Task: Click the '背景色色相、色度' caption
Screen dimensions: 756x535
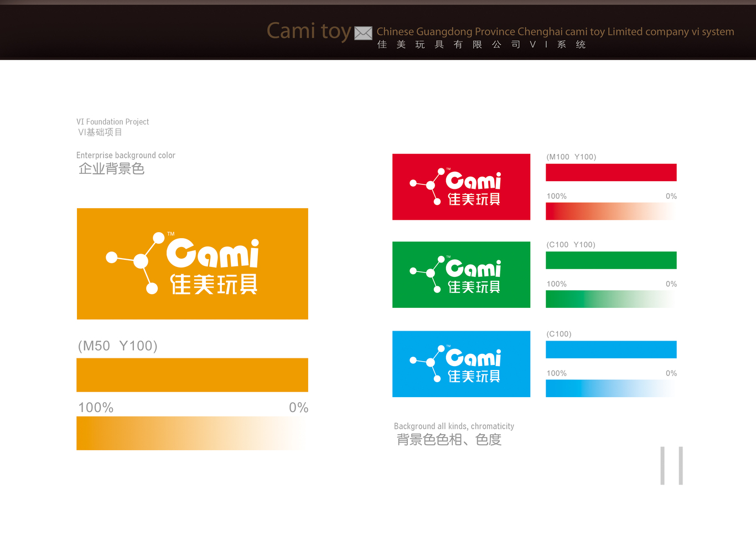Action: pyautogui.click(x=449, y=440)
